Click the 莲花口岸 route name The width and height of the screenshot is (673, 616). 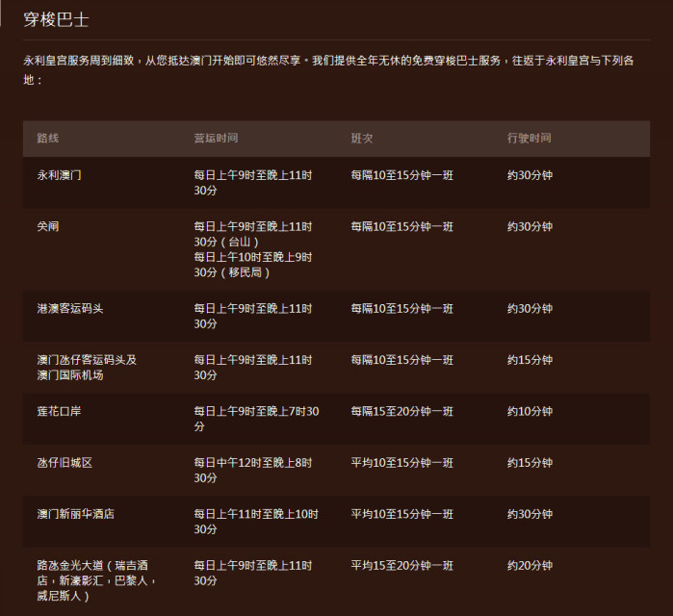point(60,412)
